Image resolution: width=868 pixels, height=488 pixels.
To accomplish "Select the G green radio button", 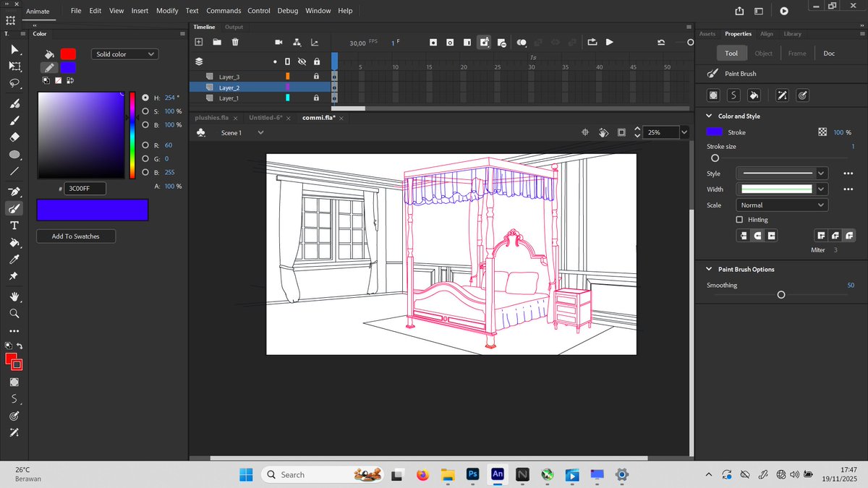I will pos(145,158).
